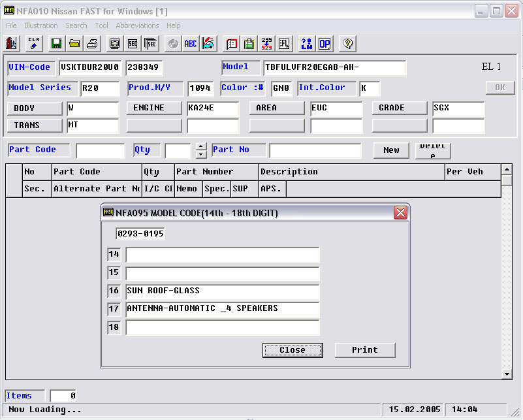Screen dimensions: 523x420
Task: Click the greyed OK button
Action: point(500,88)
